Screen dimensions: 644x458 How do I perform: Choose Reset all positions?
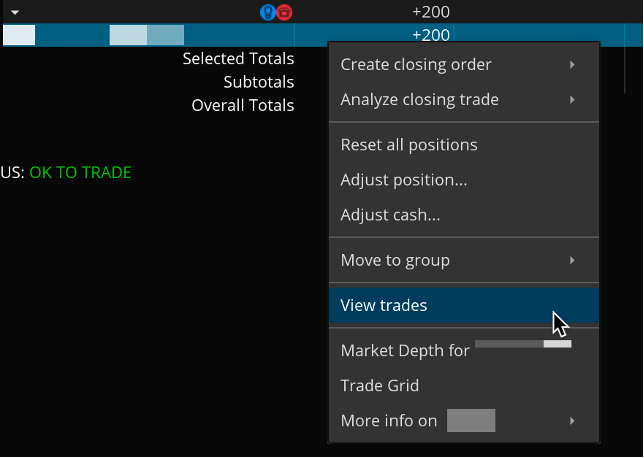click(x=409, y=145)
